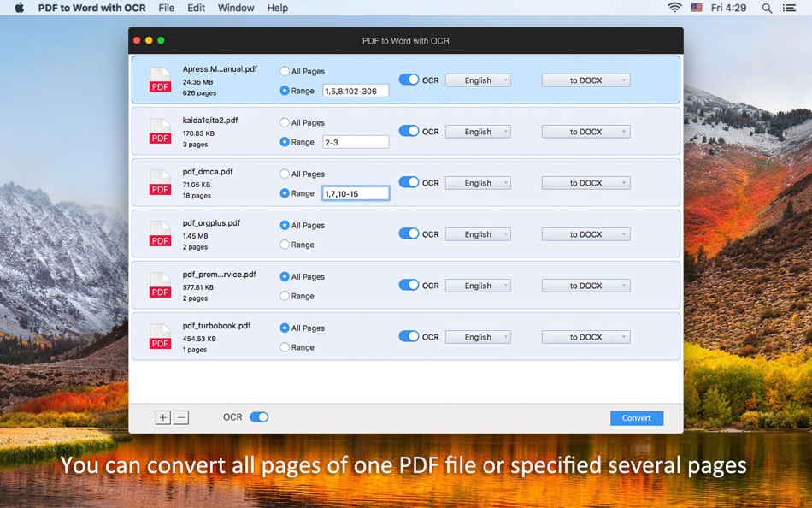Screen dimensions: 812x508
Task: Open English language dropdown for pdf_dmca.pdf
Action: point(478,183)
